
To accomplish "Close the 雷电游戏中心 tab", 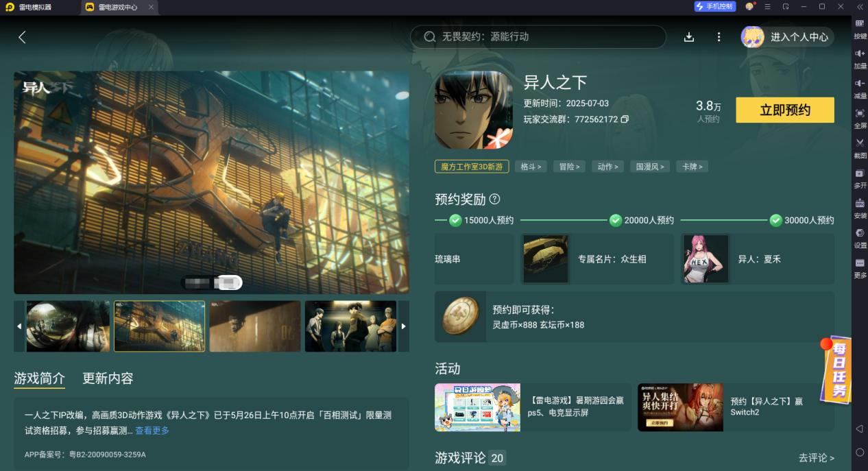I will [x=151, y=7].
